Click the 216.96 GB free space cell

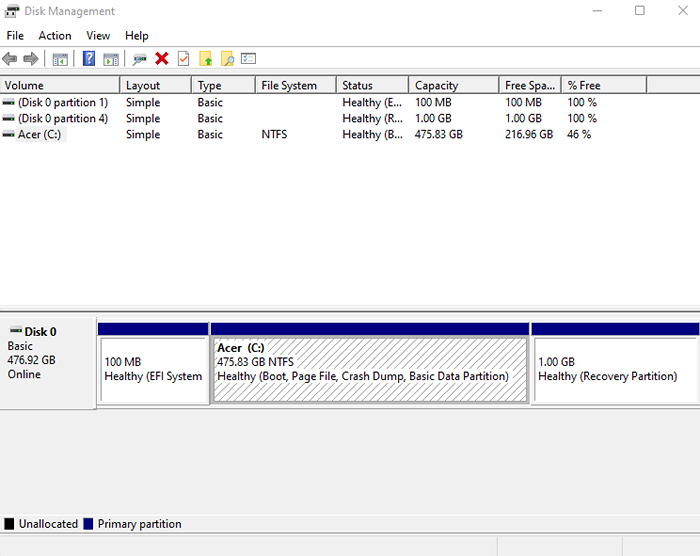tap(529, 134)
